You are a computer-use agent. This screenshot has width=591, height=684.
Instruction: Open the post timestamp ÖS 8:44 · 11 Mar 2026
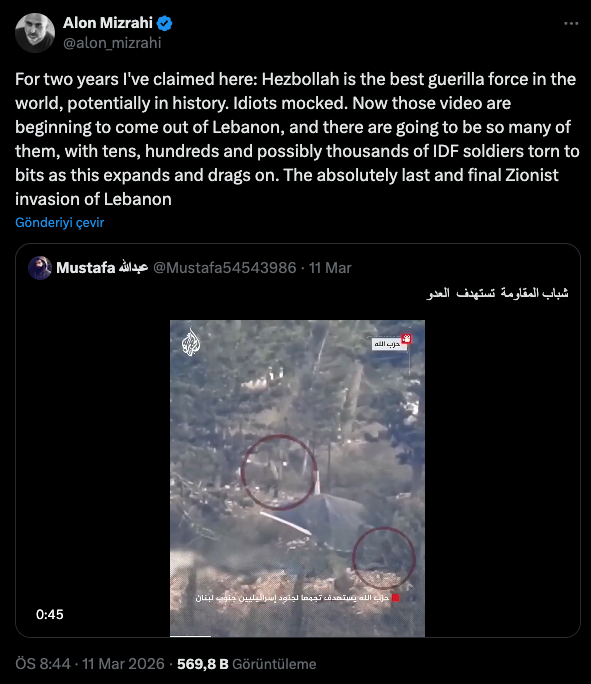point(90,664)
